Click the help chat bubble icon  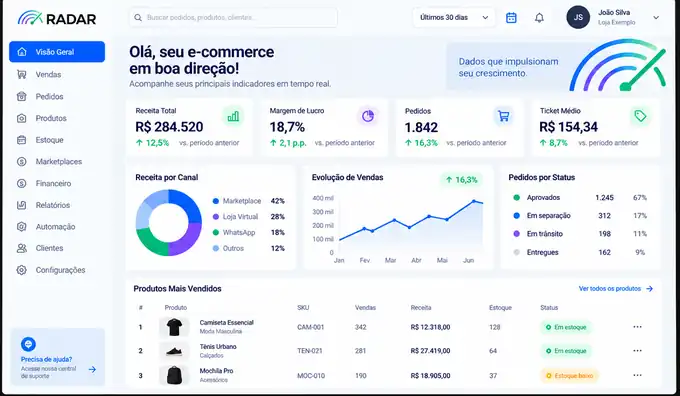(x=28, y=344)
